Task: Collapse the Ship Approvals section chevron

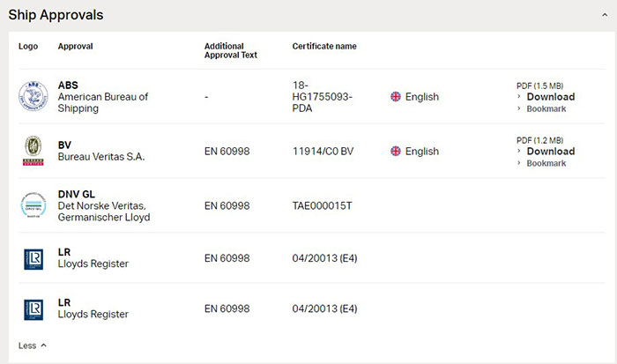Action: click(x=605, y=15)
